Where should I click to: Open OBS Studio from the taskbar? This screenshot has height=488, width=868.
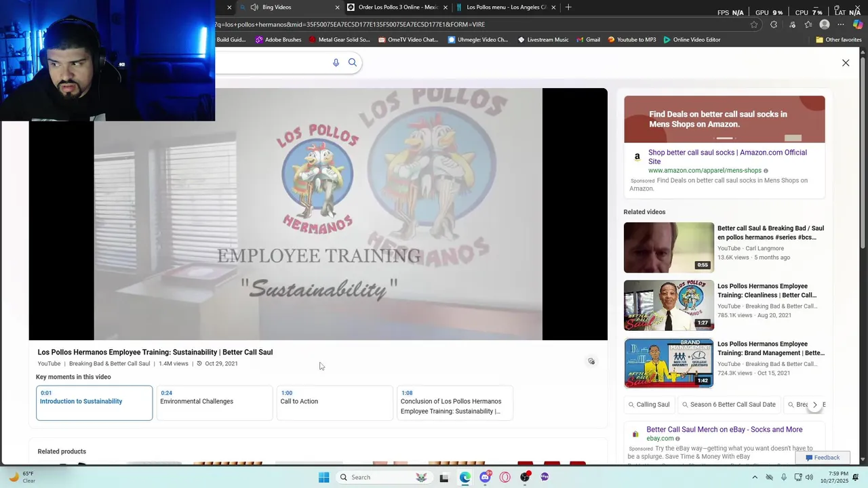pos(525,477)
